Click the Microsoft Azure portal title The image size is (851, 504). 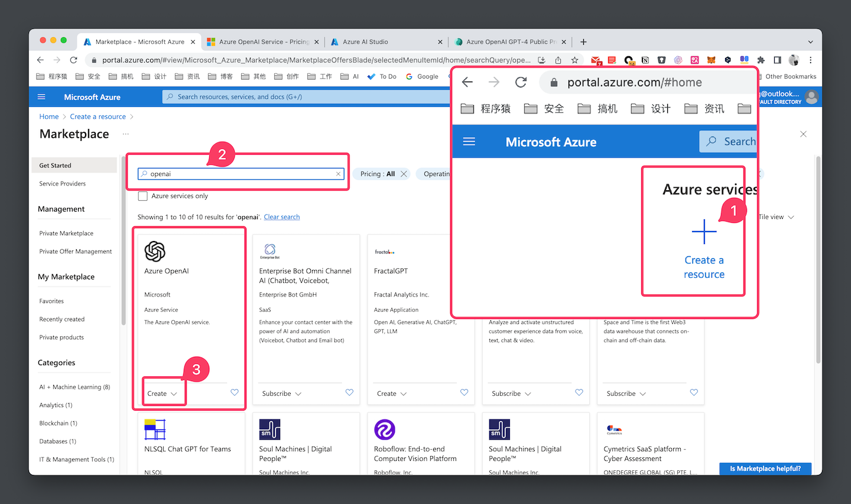point(92,97)
